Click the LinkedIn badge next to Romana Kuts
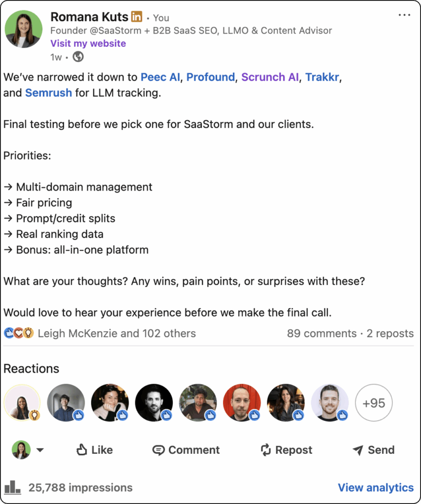This screenshot has height=504, width=421. (x=137, y=16)
